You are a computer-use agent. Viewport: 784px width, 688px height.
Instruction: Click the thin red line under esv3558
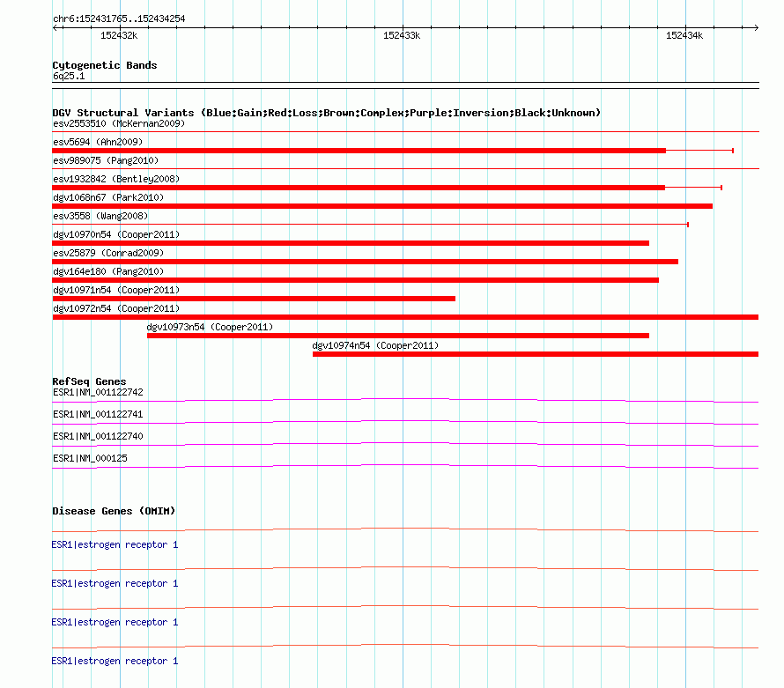point(370,225)
